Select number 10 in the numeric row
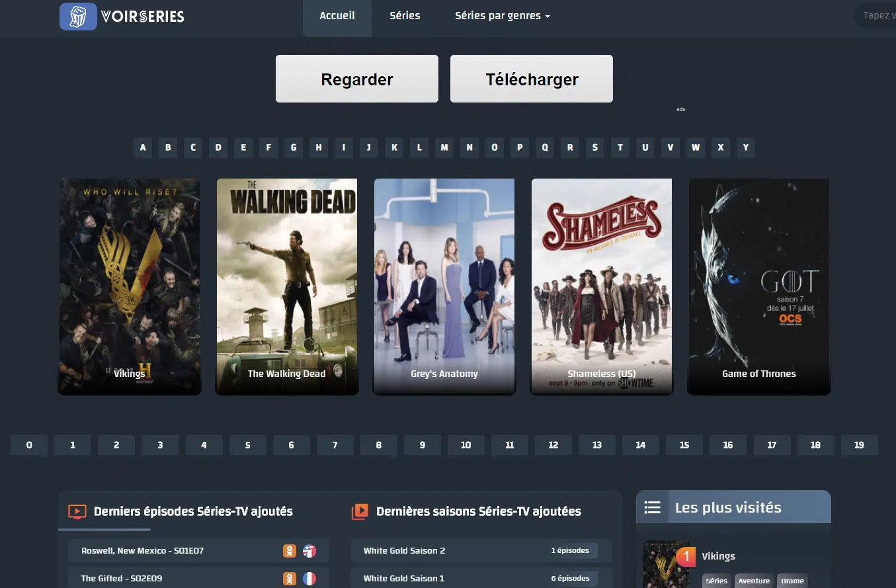Image resolution: width=896 pixels, height=588 pixels. [466, 445]
